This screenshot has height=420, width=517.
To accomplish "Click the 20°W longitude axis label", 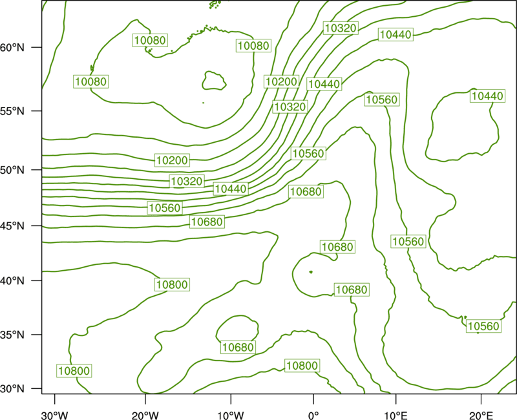I will tap(145, 415).
